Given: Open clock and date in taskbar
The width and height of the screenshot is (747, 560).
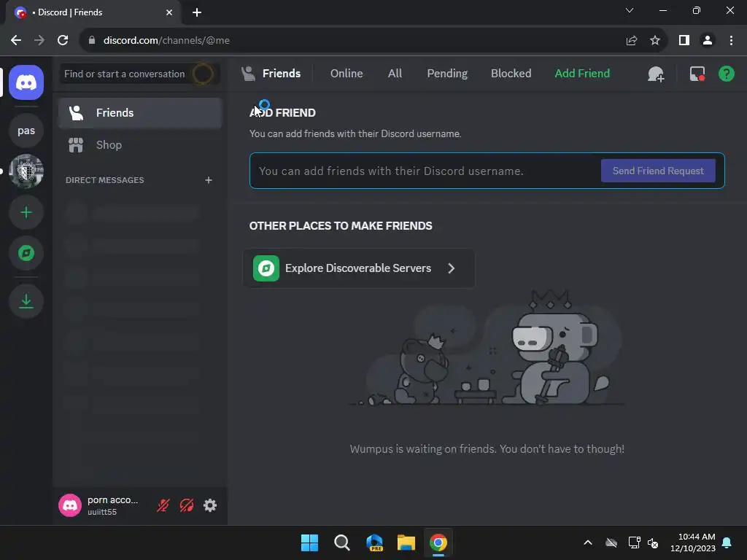Looking at the screenshot, I should [693, 542].
